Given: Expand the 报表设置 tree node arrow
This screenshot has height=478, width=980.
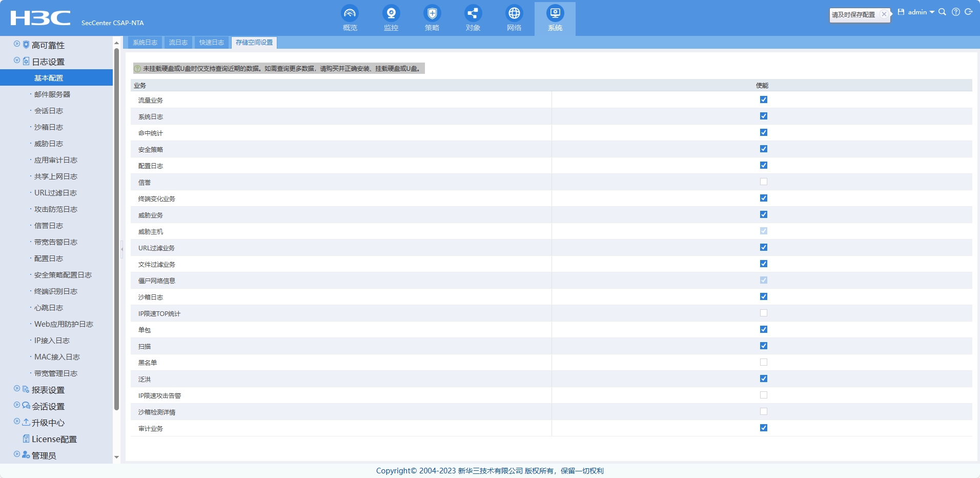Looking at the screenshot, I should [x=17, y=389].
